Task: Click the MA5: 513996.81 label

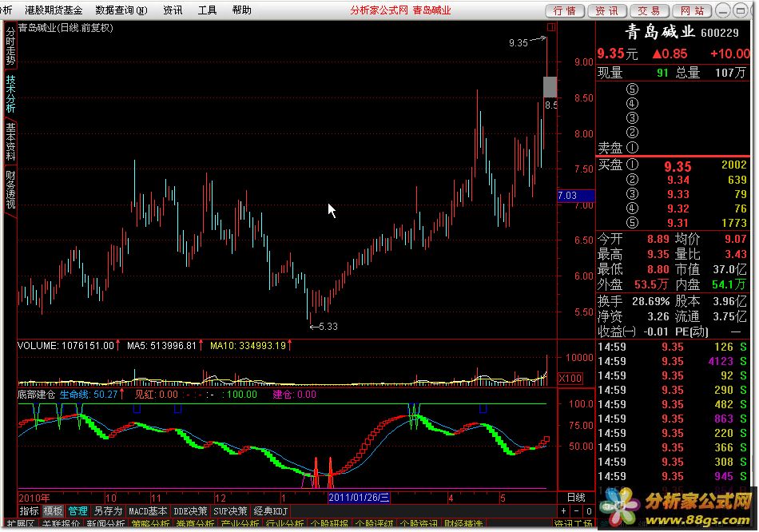Action: point(161,346)
